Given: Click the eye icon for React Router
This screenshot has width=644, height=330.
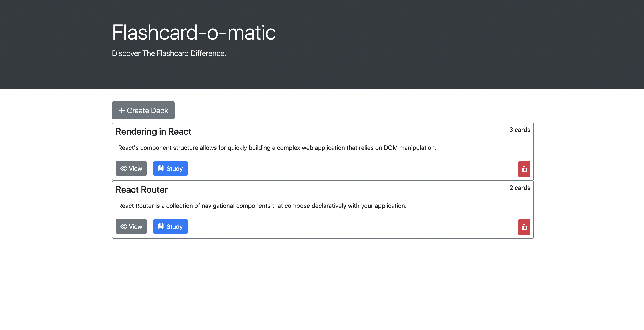Looking at the screenshot, I should 124,226.
